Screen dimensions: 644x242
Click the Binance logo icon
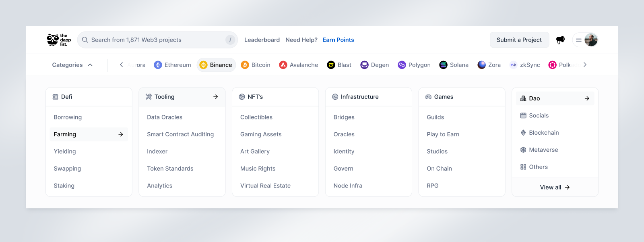[x=204, y=65]
